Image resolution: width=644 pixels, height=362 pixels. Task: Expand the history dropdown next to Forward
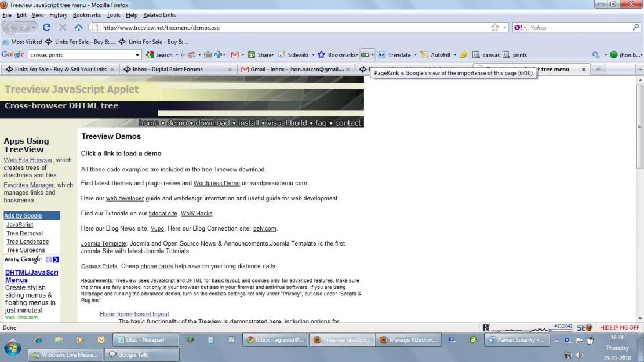34,27
